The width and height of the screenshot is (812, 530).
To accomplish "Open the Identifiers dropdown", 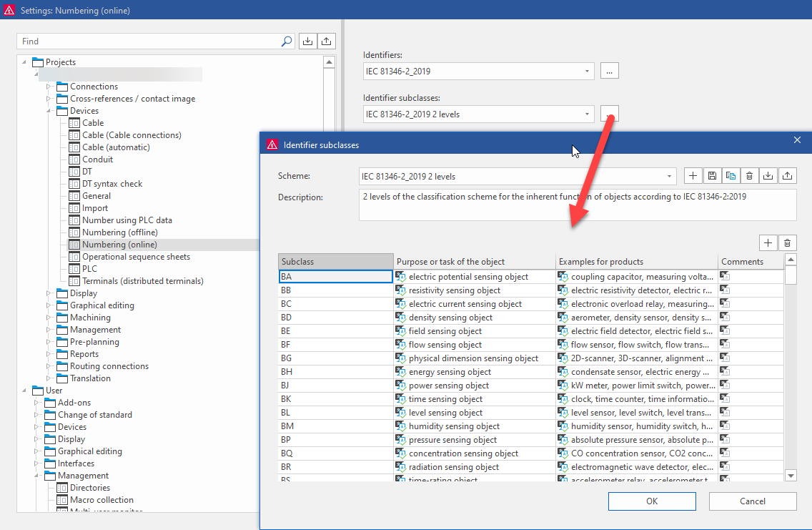I will tap(587, 71).
